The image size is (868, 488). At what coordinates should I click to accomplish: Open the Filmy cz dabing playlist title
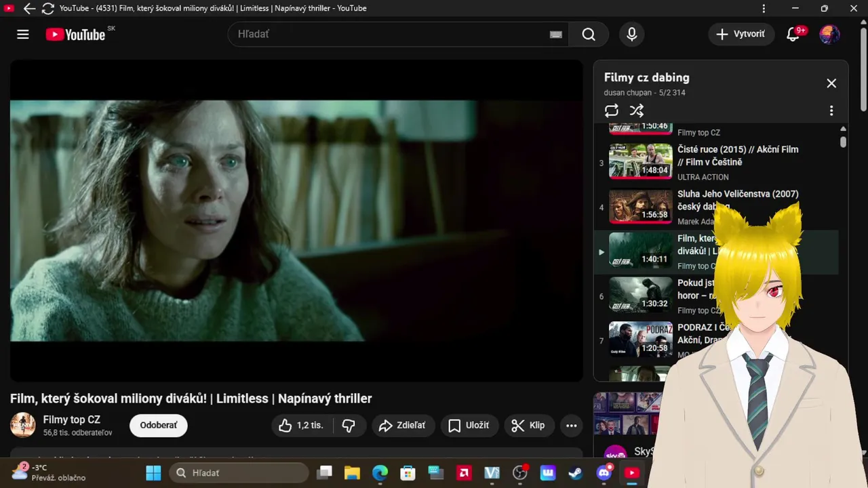pyautogui.click(x=646, y=77)
